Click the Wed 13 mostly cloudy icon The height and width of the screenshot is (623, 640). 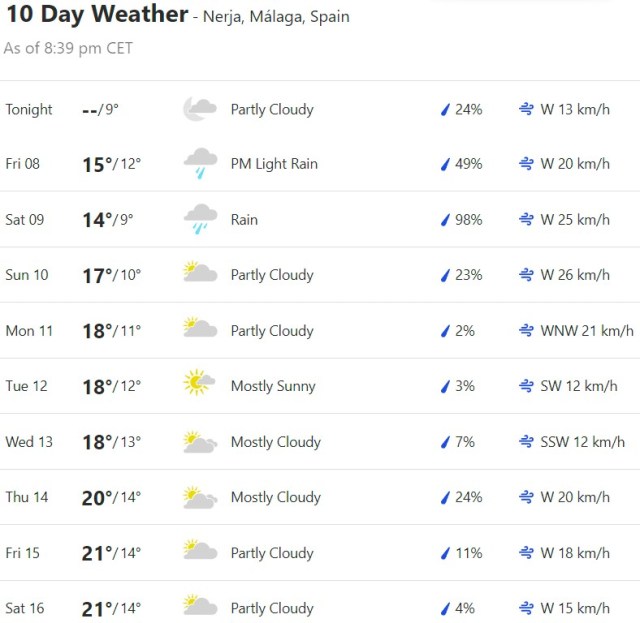coord(200,441)
